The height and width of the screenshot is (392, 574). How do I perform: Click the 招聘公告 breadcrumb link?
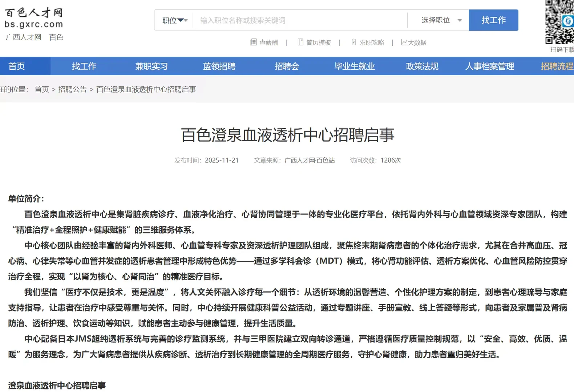click(73, 89)
